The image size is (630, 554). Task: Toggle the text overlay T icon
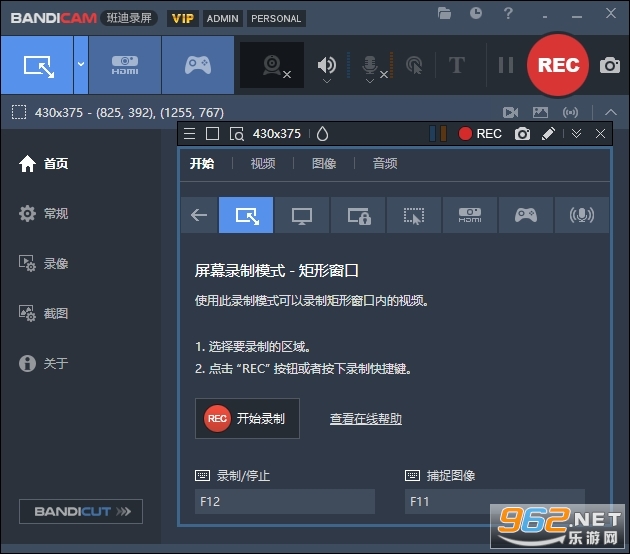[457, 65]
